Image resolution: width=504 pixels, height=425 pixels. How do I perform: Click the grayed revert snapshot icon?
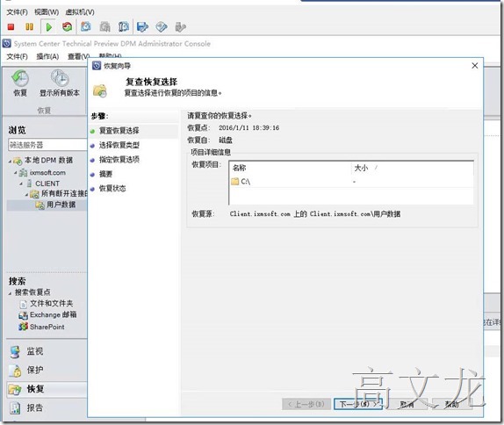tap(104, 26)
